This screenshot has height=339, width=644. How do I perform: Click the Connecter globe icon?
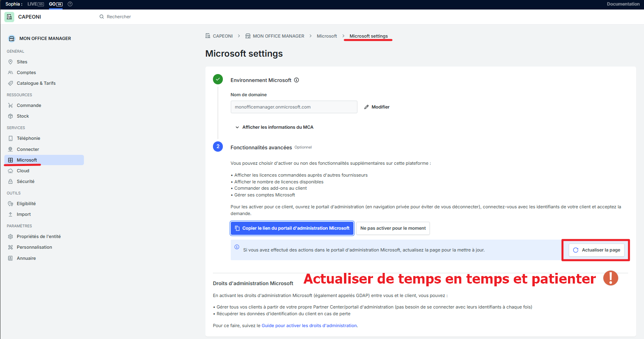tap(11, 149)
